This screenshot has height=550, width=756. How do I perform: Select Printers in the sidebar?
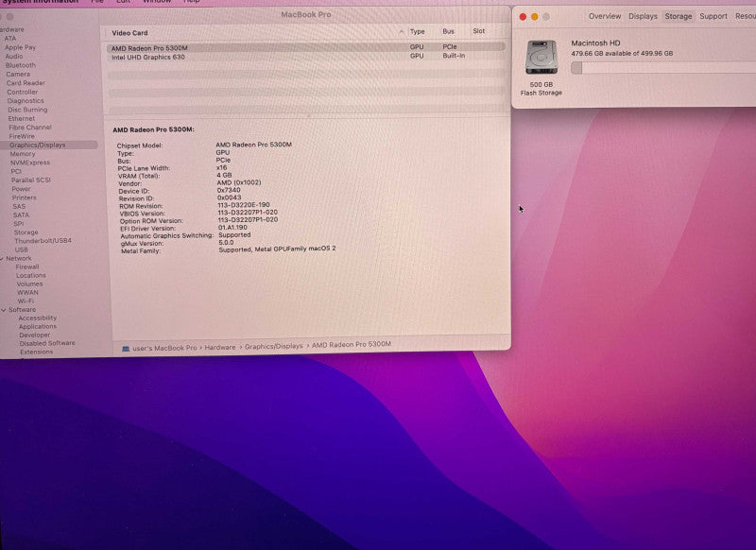25,198
